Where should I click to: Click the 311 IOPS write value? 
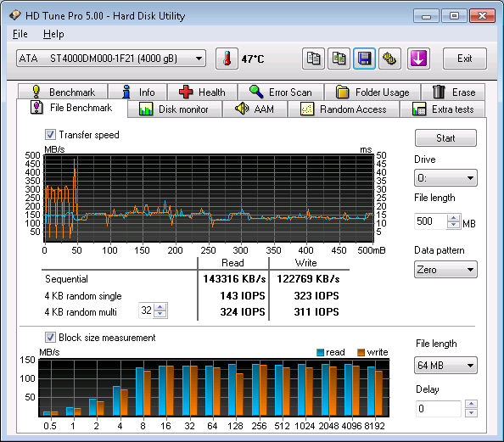coord(316,311)
